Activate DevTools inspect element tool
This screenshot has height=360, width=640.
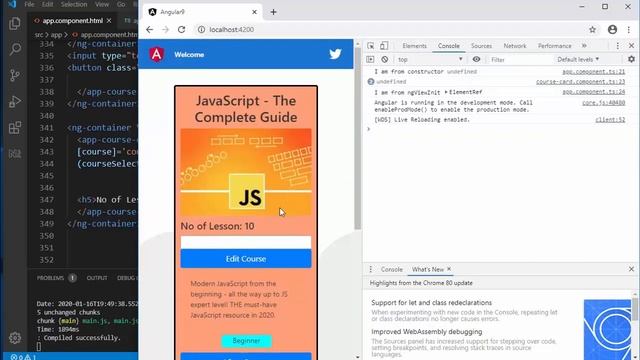(371, 46)
